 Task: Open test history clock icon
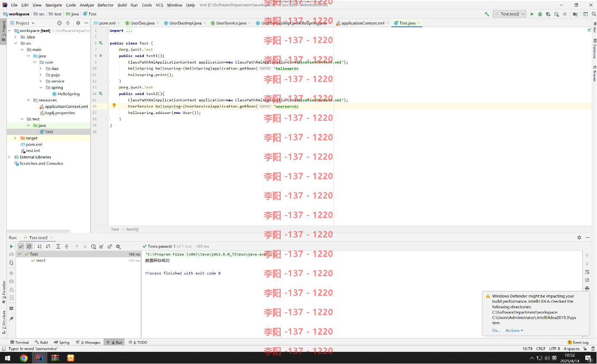click(93, 246)
